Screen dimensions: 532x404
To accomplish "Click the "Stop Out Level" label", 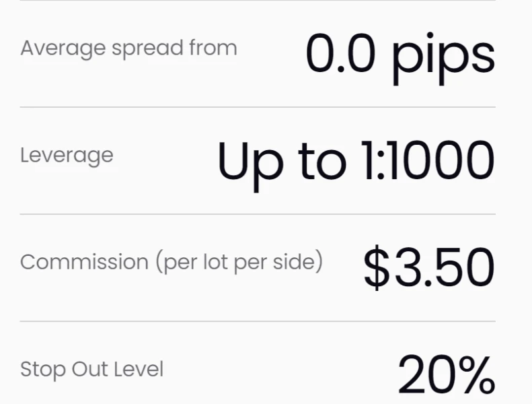I will click(91, 369).
